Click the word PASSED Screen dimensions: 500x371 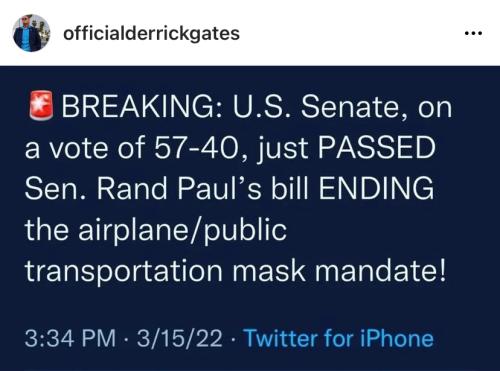tap(377, 148)
